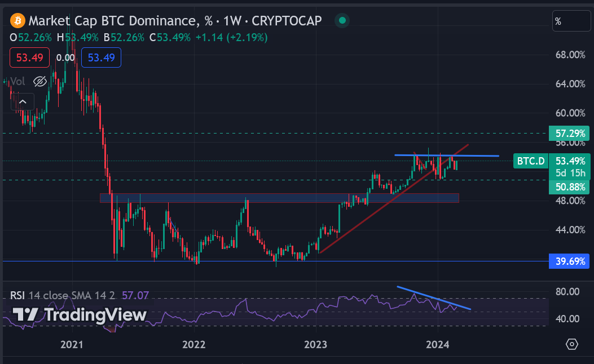This screenshot has width=594, height=364.
Task: Click the 57.29% price level label
Action: [x=569, y=133]
